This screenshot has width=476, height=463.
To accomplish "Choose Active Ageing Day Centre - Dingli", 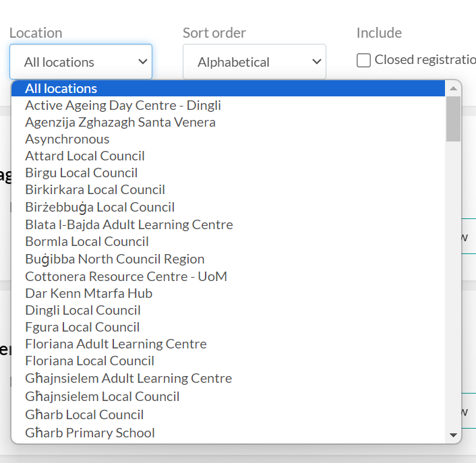I will coord(123,105).
